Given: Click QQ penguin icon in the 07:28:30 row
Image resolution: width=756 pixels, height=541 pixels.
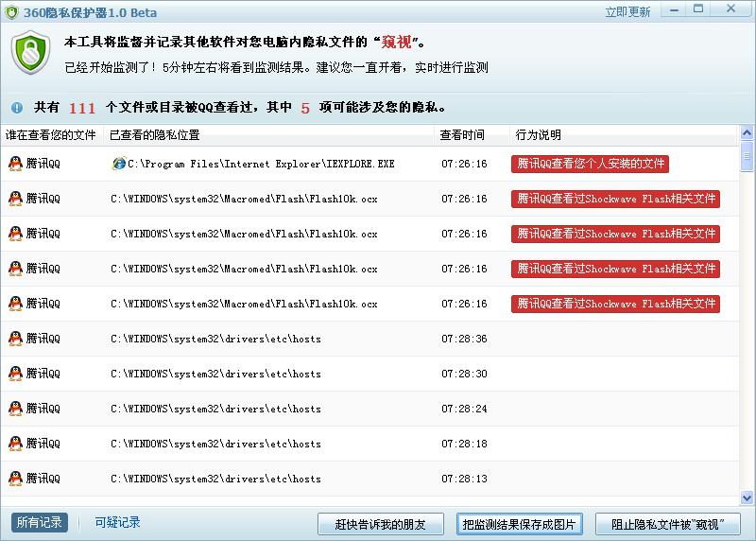Looking at the screenshot, I should 15,374.
